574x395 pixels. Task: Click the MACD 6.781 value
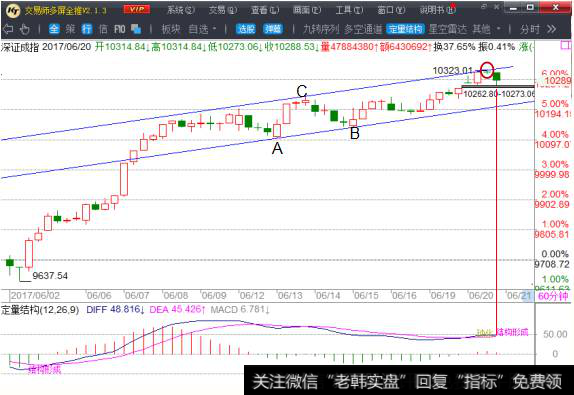point(240,310)
